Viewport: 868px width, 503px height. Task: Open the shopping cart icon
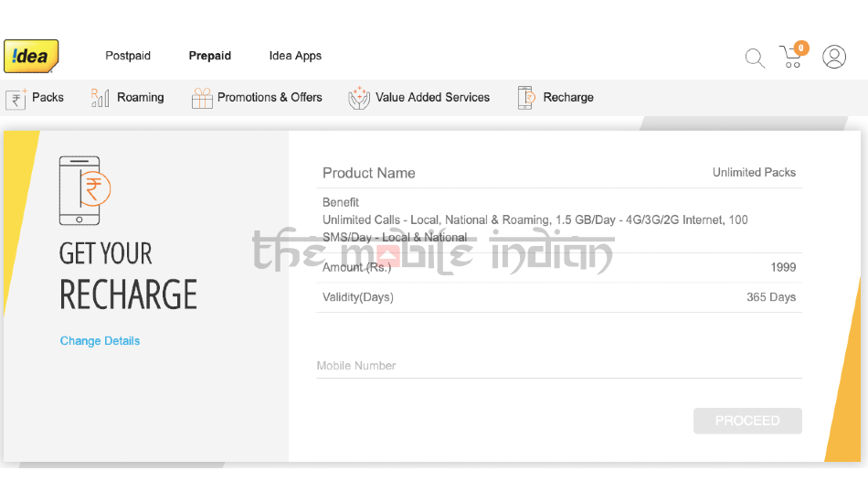click(790, 57)
